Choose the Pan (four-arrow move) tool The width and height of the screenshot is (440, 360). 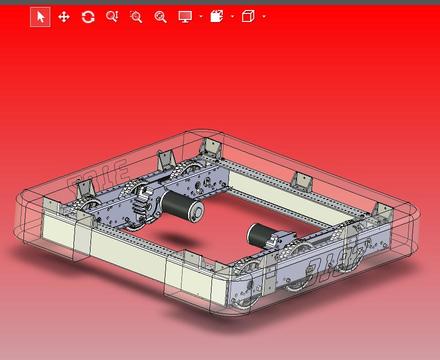64,17
